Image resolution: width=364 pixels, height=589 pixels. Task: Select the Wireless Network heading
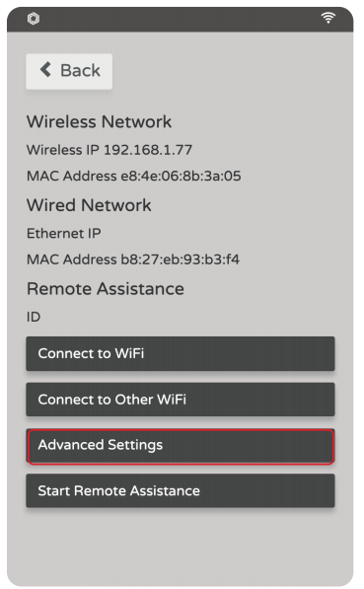tap(99, 121)
